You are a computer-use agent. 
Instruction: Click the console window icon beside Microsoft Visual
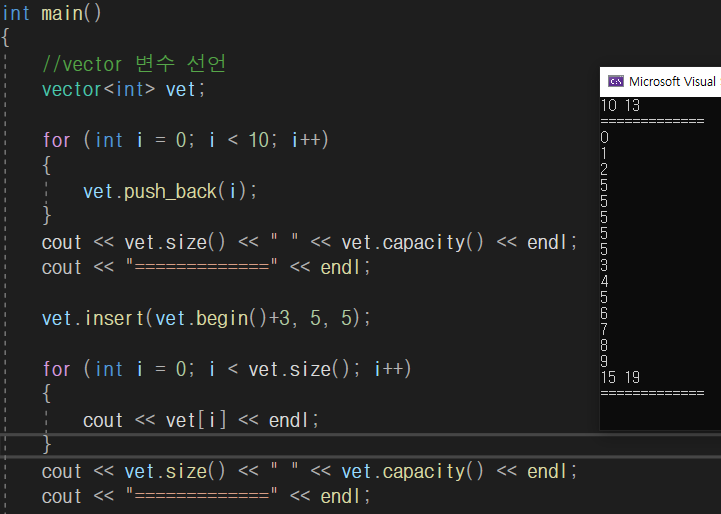[616, 82]
